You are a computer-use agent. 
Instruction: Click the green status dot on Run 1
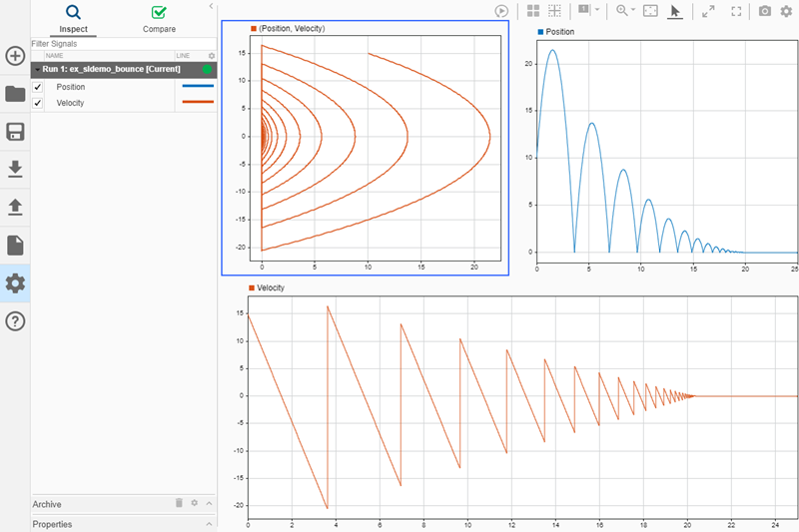207,69
